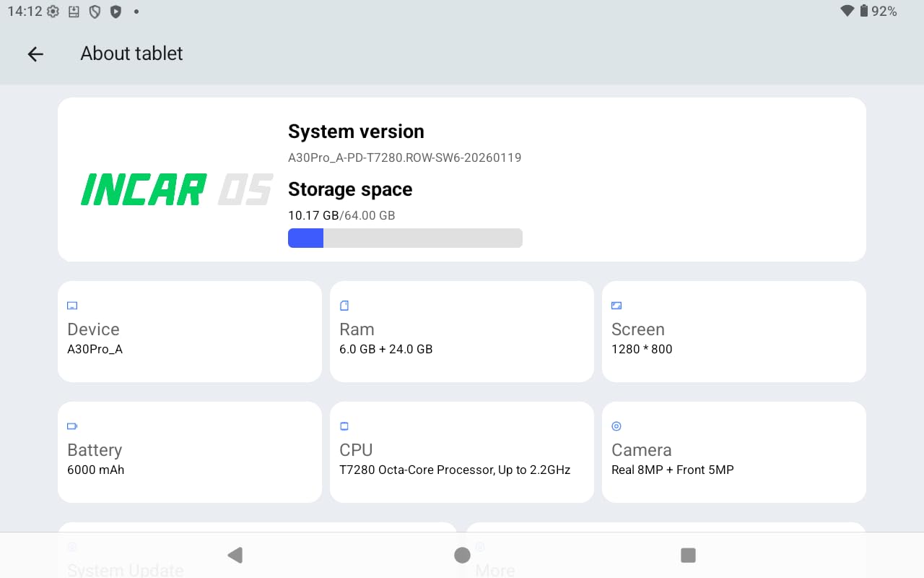Tap the CPU card icon
924x578 pixels.
[x=344, y=426]
